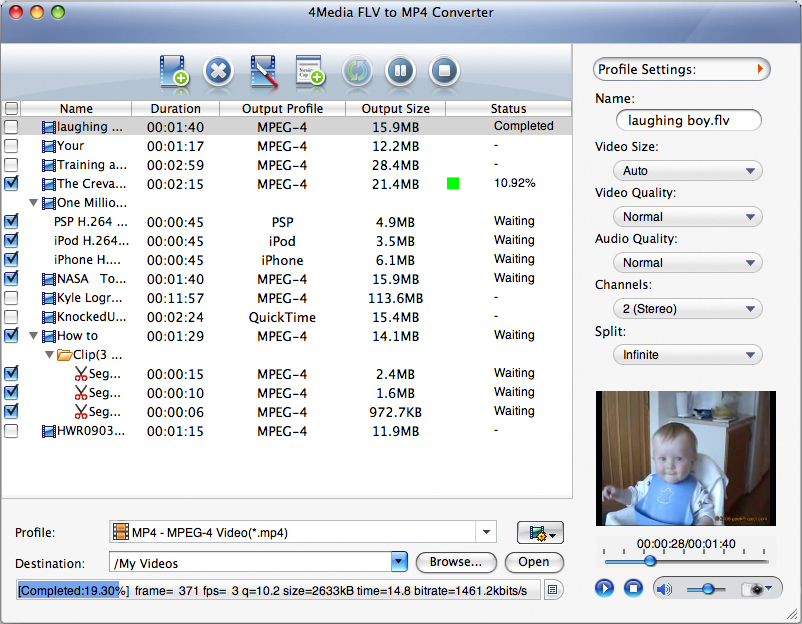Collapse the How to tree item
The width and height of the screenshot is (802, 624).
(x=33, y=336)
